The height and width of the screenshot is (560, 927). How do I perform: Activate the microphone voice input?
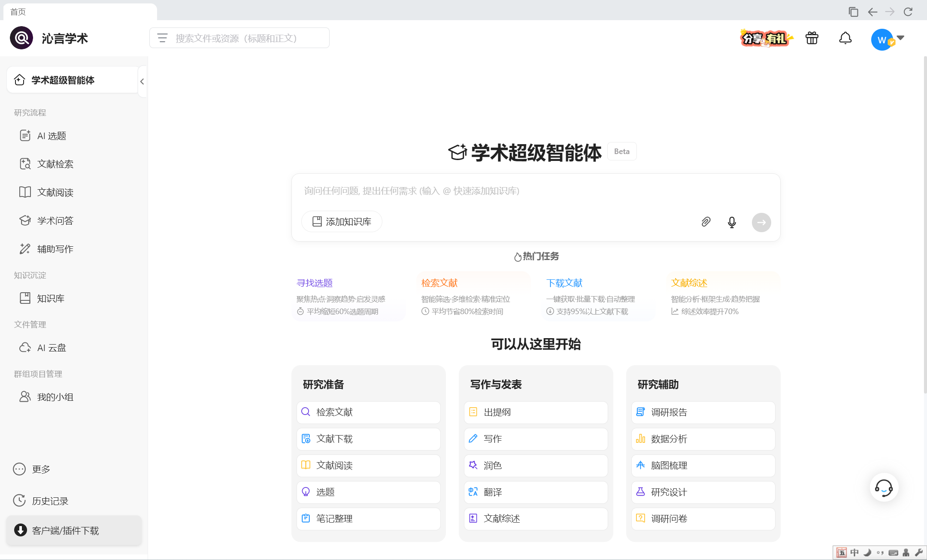732,222
